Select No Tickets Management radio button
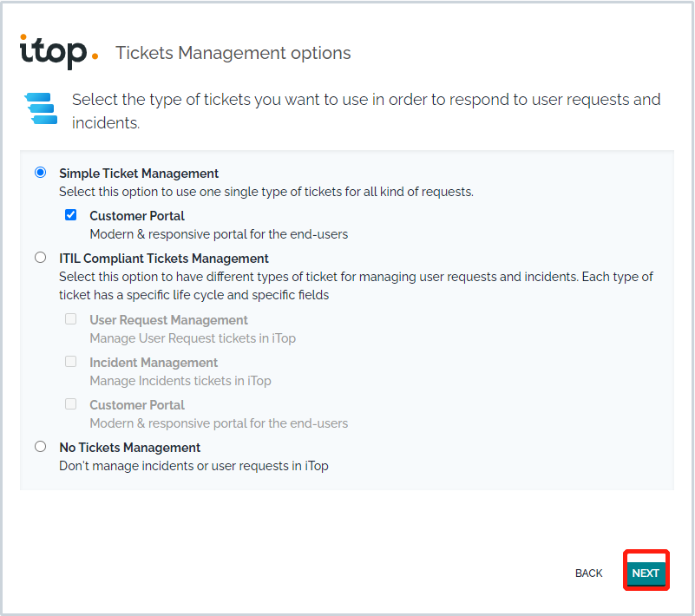The width and height of the screenshot is (695, 616). (x=40, y=446)
